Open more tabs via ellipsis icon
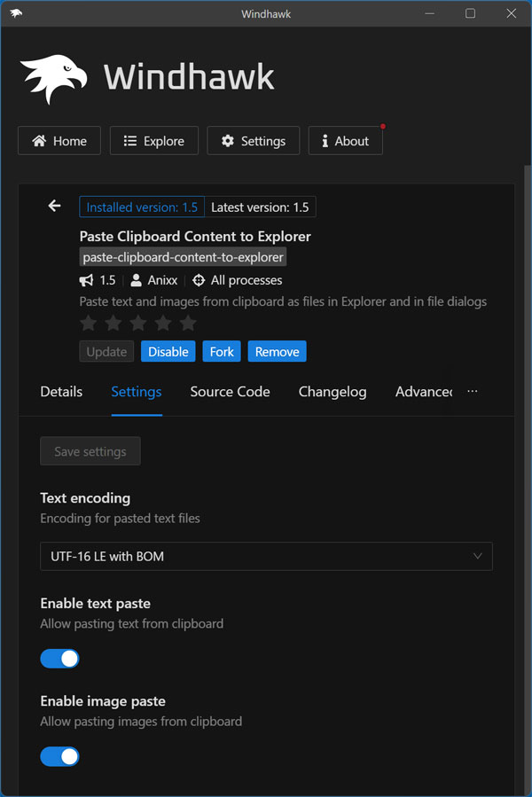This screenshot has height=797, width=532. pos(473,391)
